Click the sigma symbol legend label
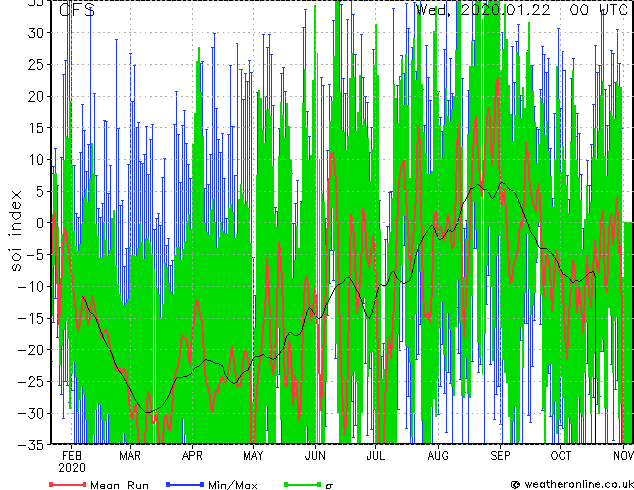The image size is (634, 490). coord(329,486)
